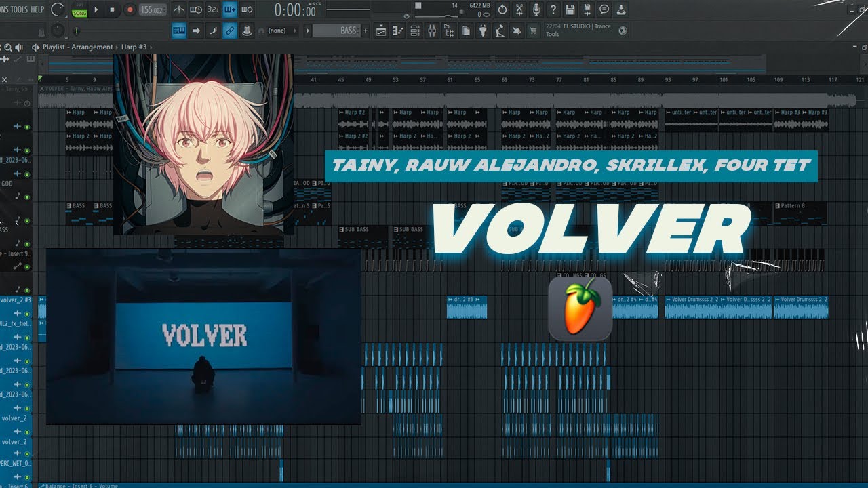868x488 pixels.
Task: Open the Playlist view icon
Action: (381, 31)
